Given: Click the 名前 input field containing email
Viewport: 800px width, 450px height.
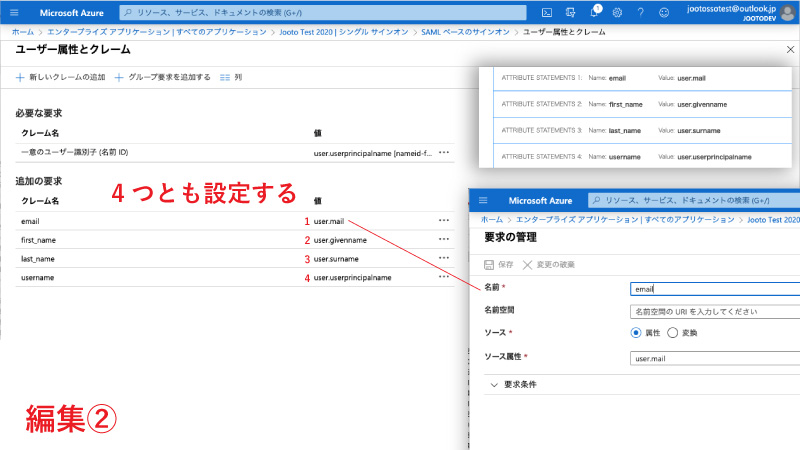Looking at the screenshot, I should pyautogui.click(x=714, y=289).
